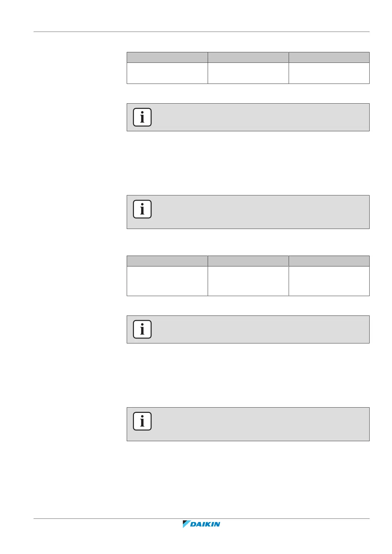
Task: Click the first body cell of the upper table
Action: pyautogui.click(x=167, y=73)
